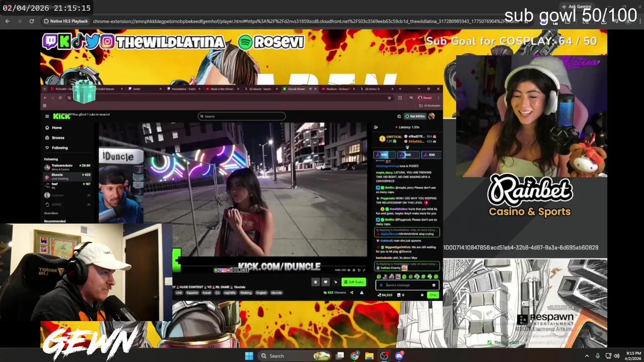The width and height of the screenshot is (644, 362).
Task: Open File Explorer from the taskbar
Action: [369, 356]
